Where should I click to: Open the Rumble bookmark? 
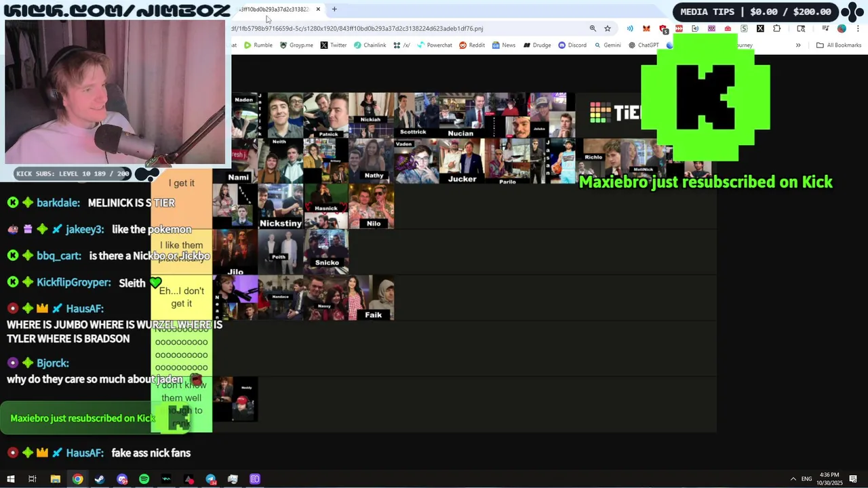click(258, 45)
